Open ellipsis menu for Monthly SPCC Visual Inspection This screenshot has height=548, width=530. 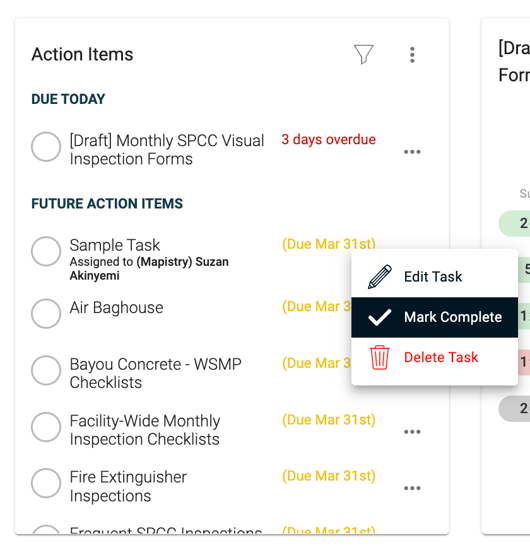click(x=412, y=152)
